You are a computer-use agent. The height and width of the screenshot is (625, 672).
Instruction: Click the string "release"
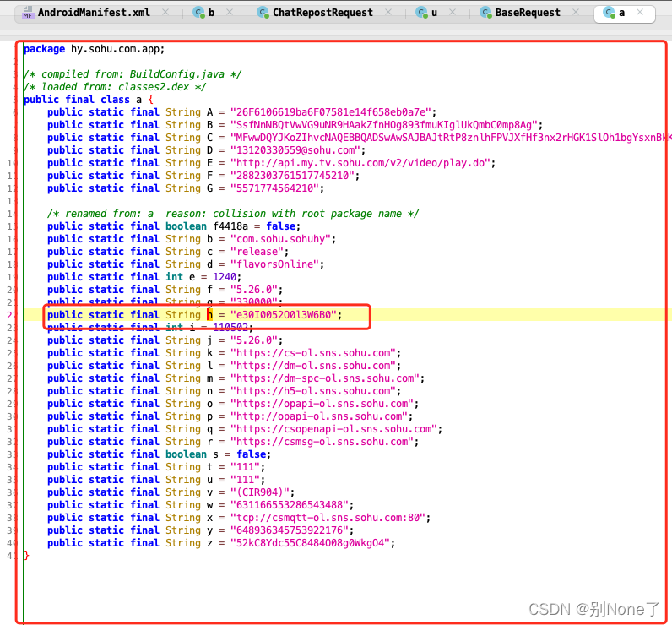click(257, 252)
